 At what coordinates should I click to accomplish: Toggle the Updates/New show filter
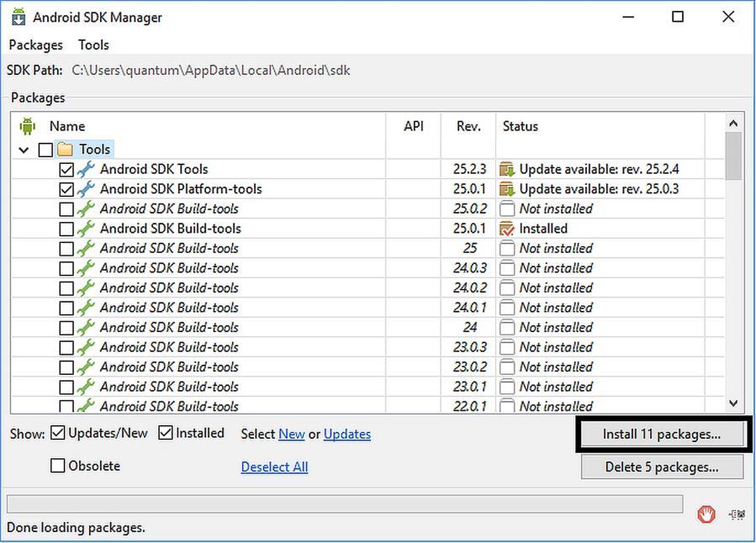[57, 433]
